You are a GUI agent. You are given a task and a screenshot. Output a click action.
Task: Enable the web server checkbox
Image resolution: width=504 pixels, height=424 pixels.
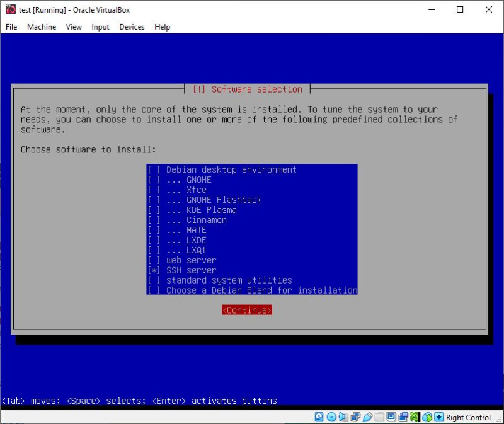(x=154, y=260)
